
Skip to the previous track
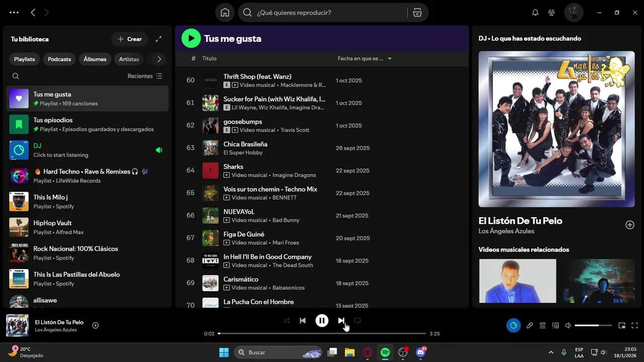pos(302,320)
